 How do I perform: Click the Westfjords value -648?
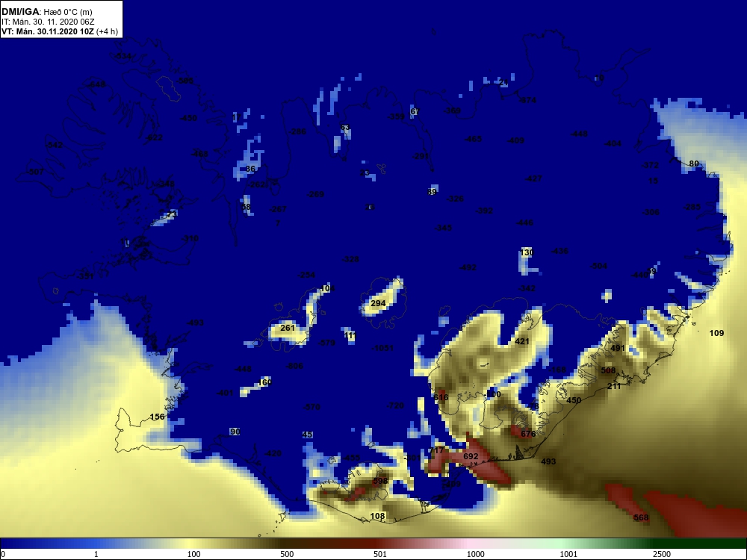point(96,85)
